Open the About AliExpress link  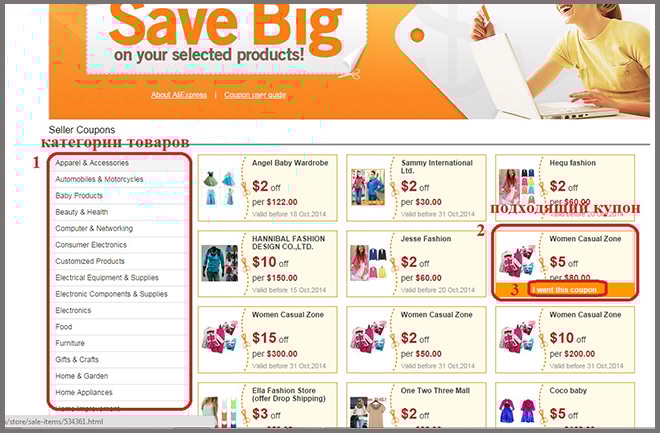179,95
